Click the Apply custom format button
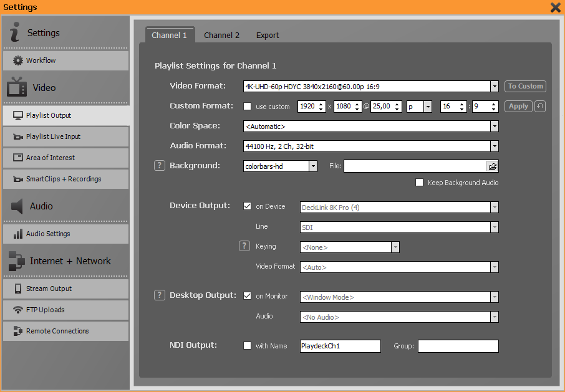565x392 pixels. [518, 106]
